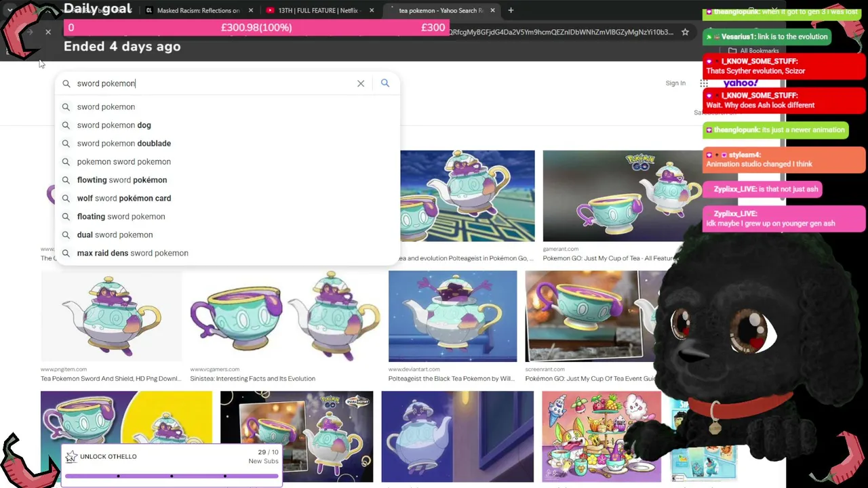
Task: Open the pngitem white teapot image
Action: (111, 317)
